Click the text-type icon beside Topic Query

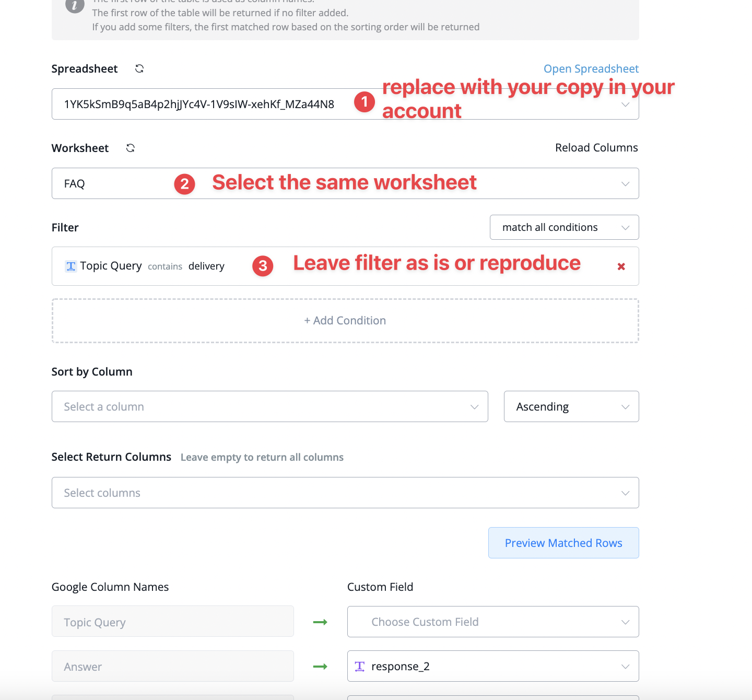point(71,266)
